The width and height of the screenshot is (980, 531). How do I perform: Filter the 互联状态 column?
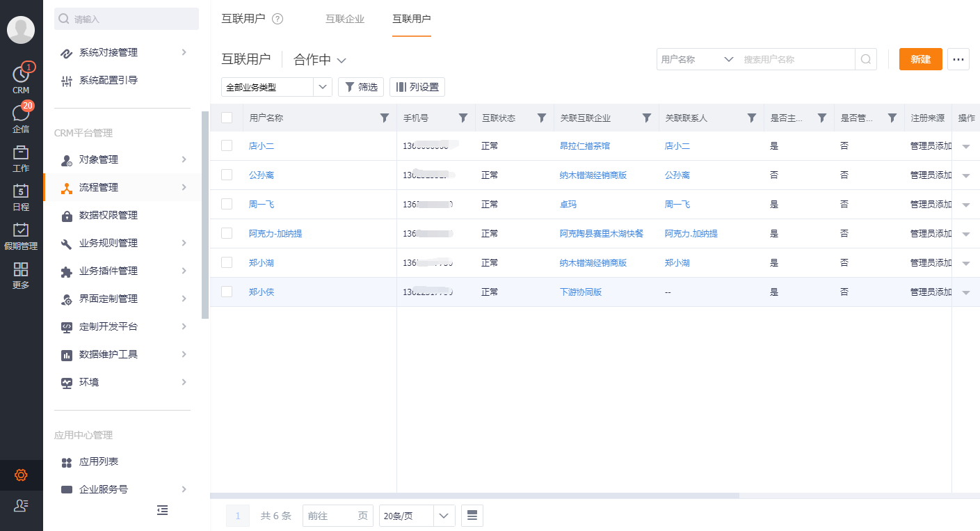[542, 118]
